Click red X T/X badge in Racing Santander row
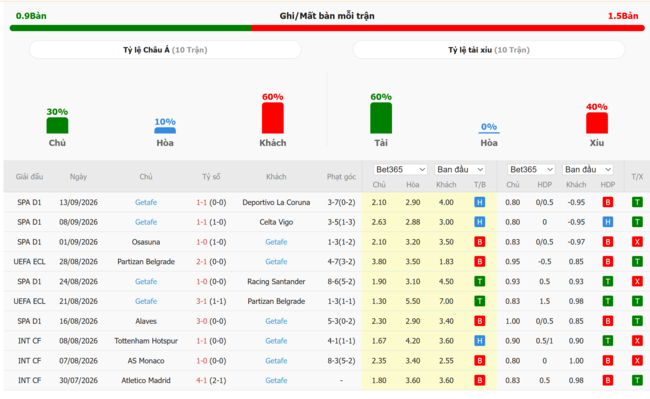Image resolution: width=650 pixels, height=399 pixels. pos(637,281)
